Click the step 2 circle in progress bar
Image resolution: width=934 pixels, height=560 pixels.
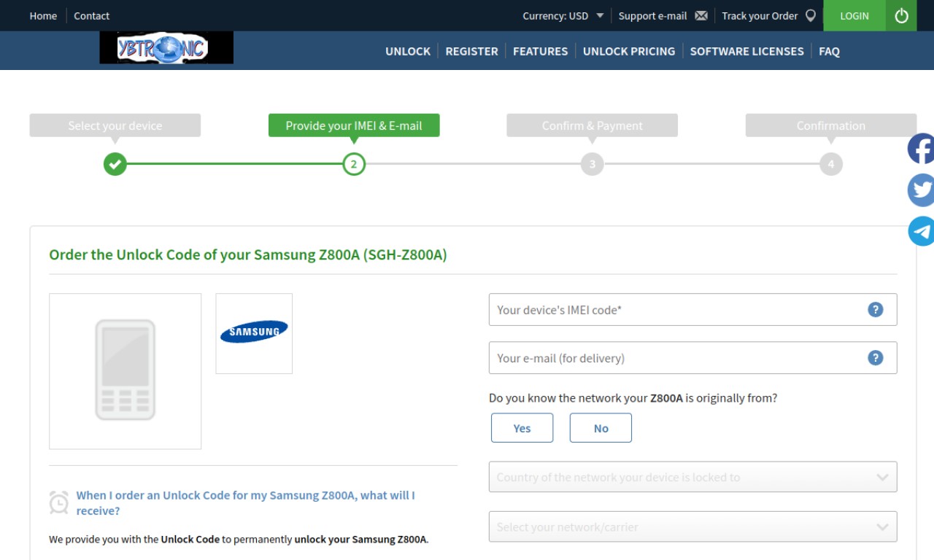click(354, 164)
